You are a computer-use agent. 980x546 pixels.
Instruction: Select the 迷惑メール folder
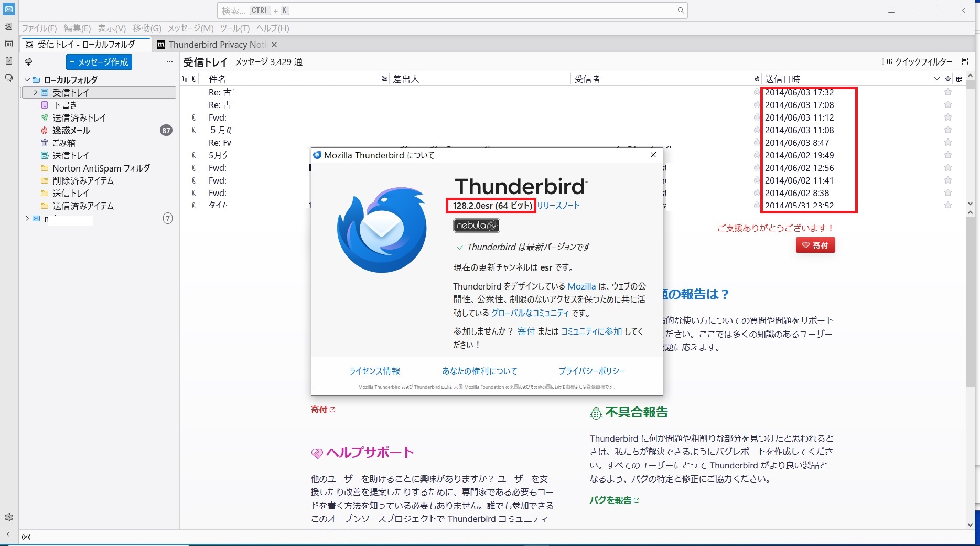(x=98, y=130)
